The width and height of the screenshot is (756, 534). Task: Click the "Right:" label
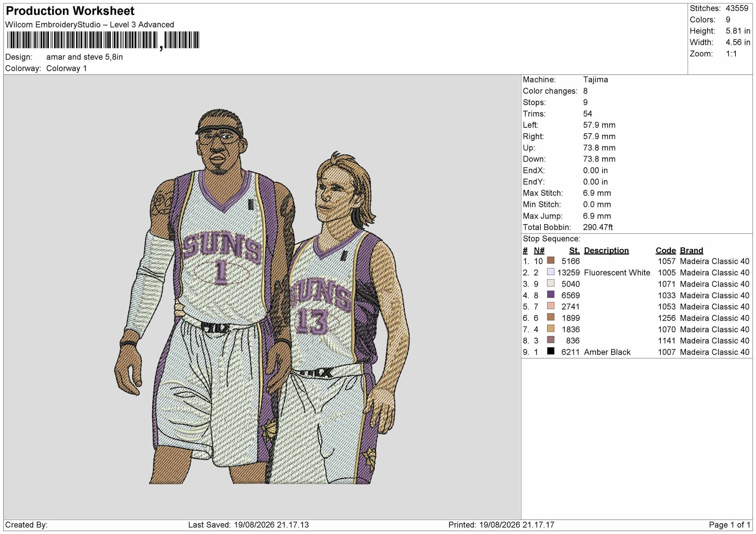533,136
